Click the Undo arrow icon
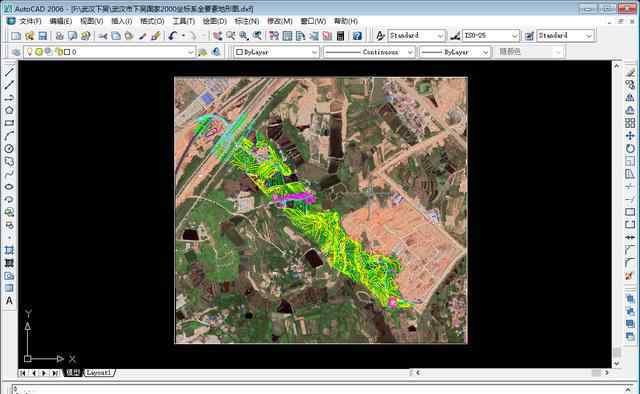 pos(172,36)
